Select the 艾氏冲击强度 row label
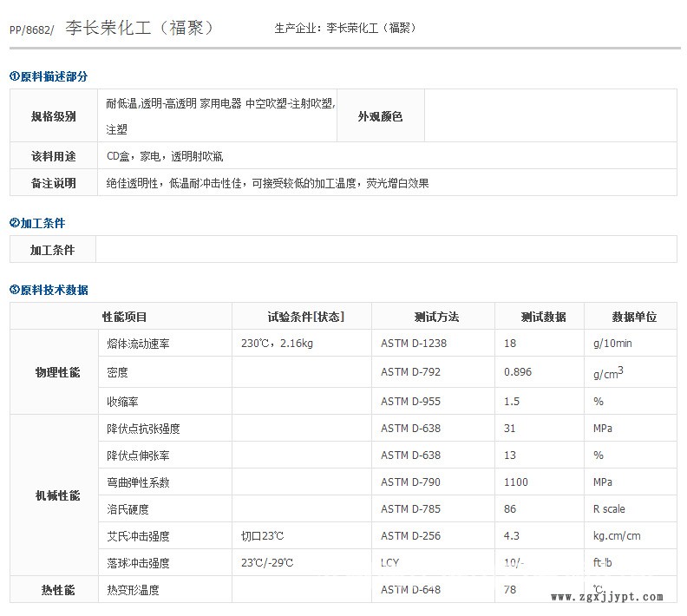This screenshot has height=616, width=687. pyautogui.click(x=138, y=536)
